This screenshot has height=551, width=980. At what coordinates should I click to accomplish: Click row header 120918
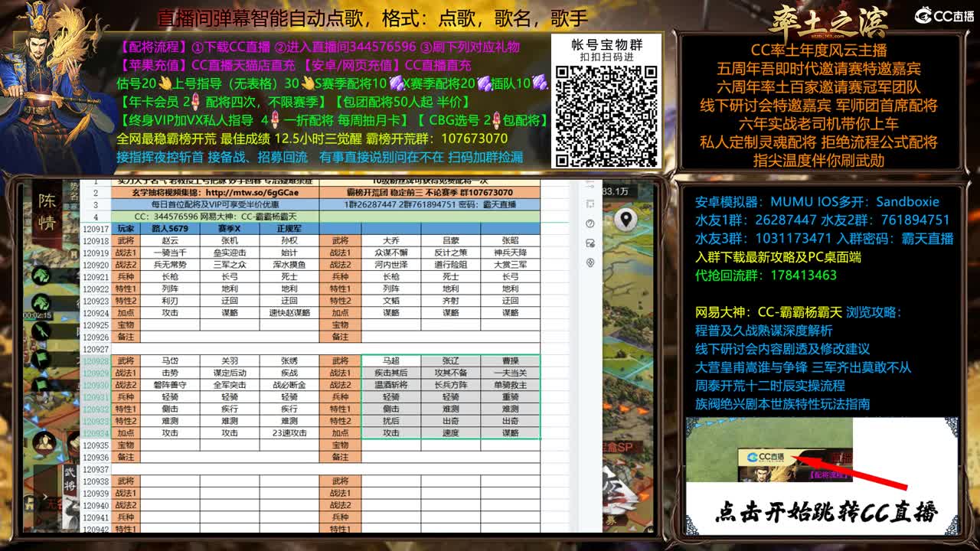pyautogui.click(x=96, y=240)
